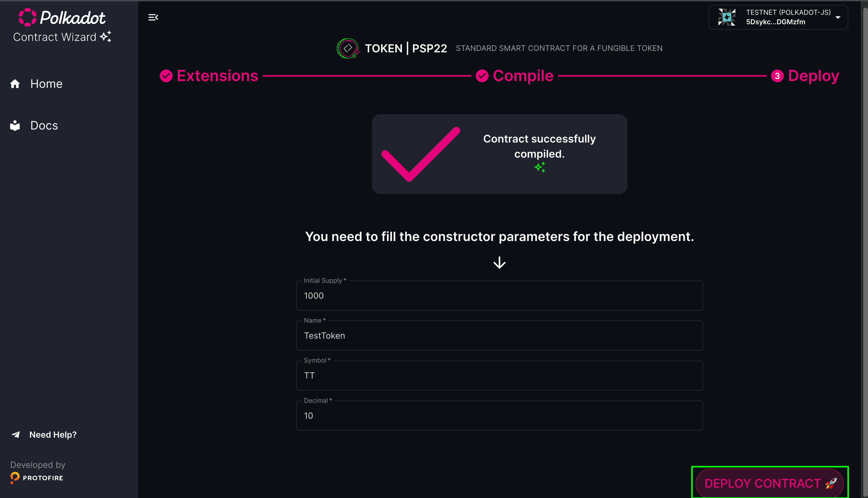Open Docs via the book icon
The height and width of the screenshot is (498, 868).
click(15, 125)
